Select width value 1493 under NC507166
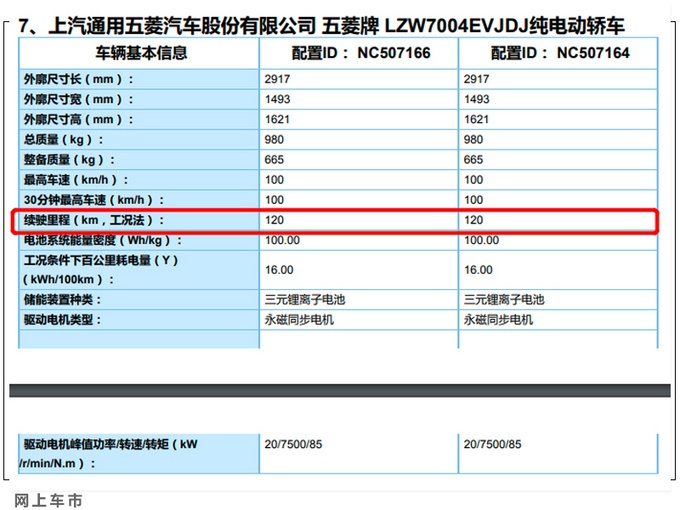 coord(277,99)
